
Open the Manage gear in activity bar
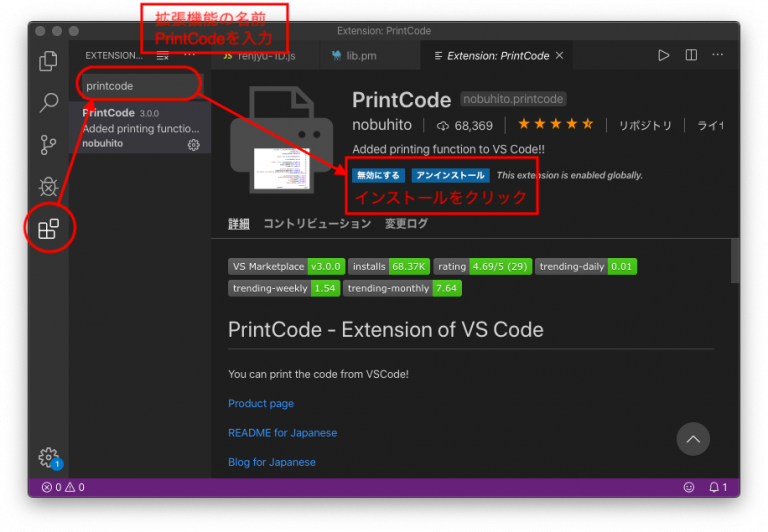[48, 458]
